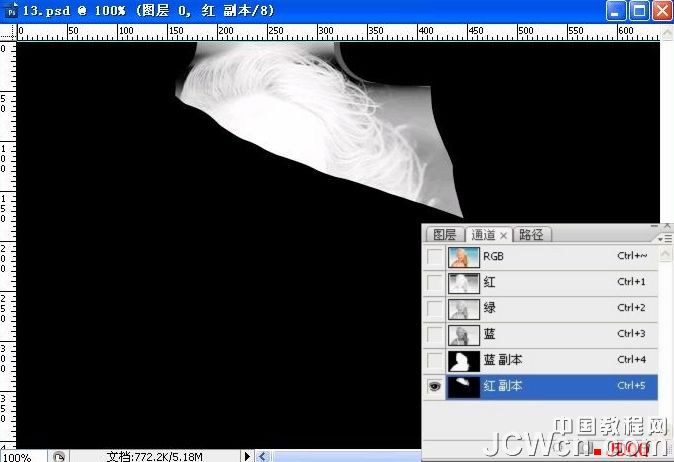Click the status bar preview icon

58,456
